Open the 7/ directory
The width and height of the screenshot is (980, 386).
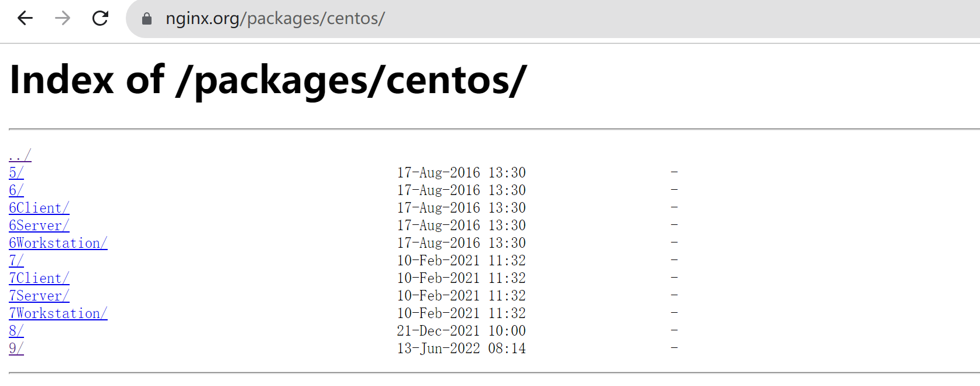[15, 260]
